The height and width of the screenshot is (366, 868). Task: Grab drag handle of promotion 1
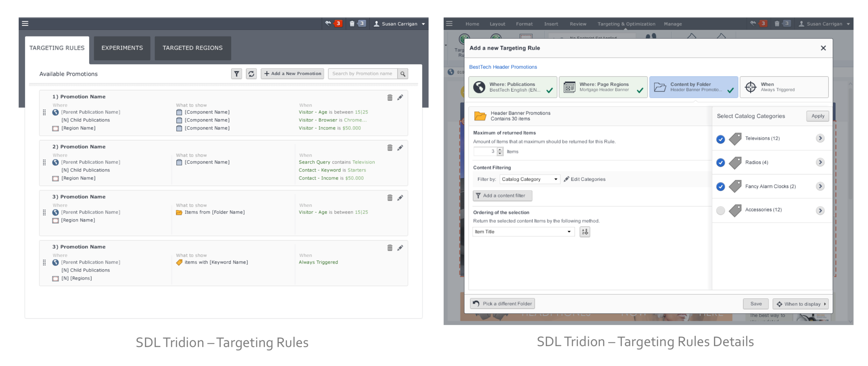(x=44, y=113)
